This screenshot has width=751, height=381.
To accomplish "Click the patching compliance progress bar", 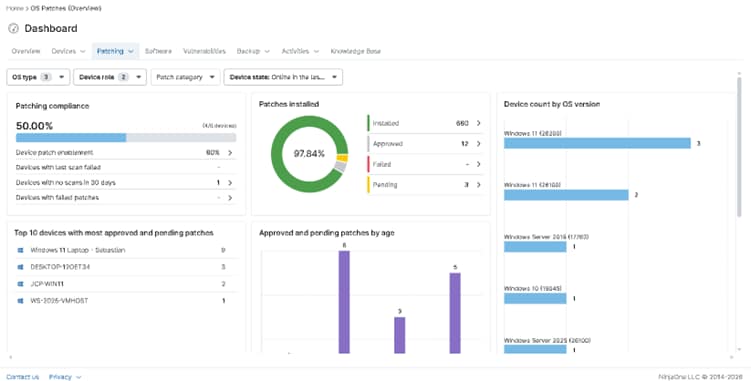I will point(126,138).
